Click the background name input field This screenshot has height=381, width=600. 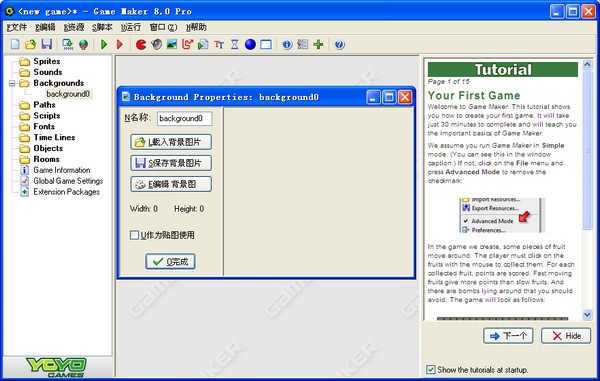pyautogui.click(x=184, y=118)
